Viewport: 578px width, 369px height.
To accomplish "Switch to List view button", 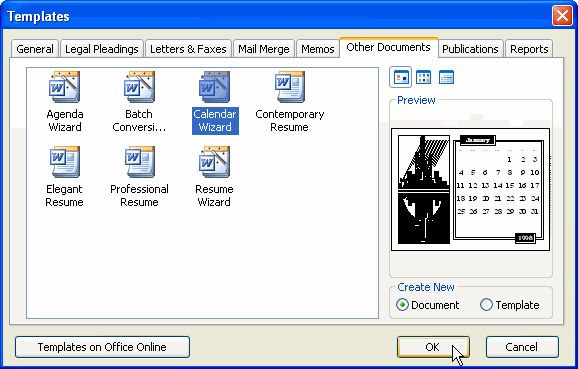I will pos(424,77).
